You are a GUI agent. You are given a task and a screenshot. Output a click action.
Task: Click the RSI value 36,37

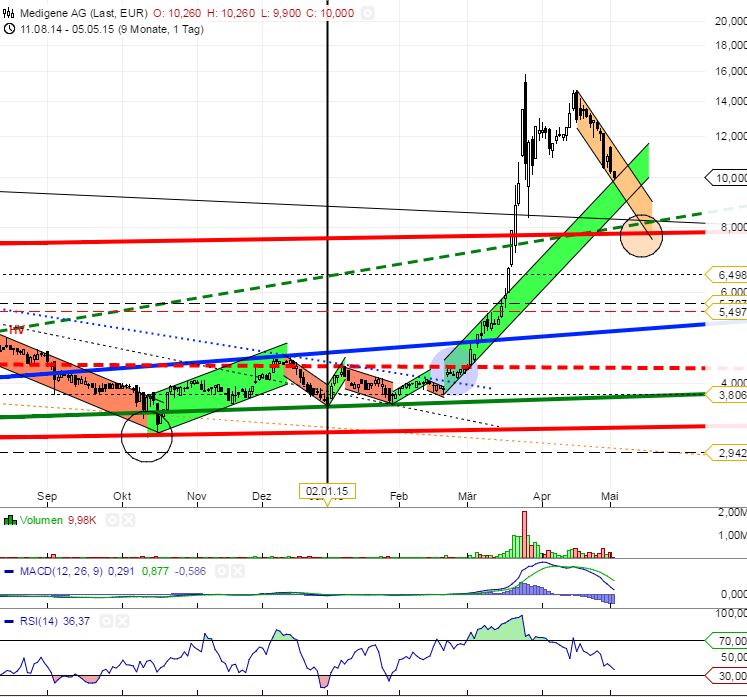click(76, 621)
